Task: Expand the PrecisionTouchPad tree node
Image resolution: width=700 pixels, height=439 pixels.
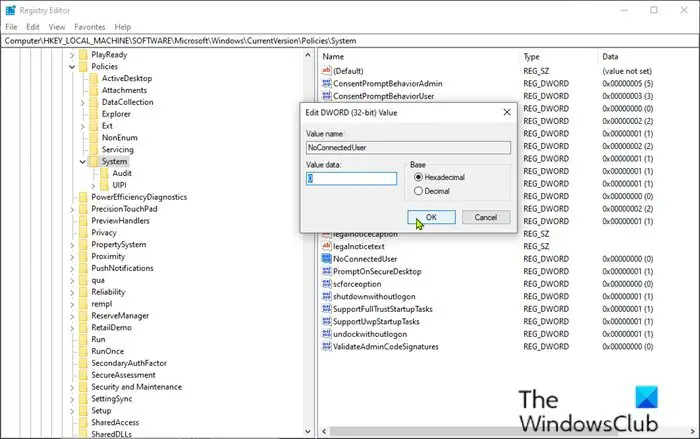Action: pos(72,209)
